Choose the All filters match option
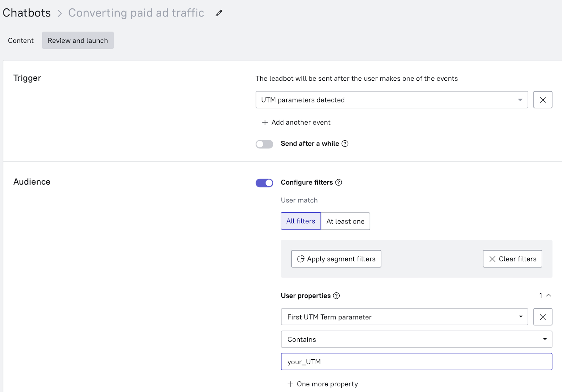The height and width of the screenshot is (392, 562). [x=301, y=221]
